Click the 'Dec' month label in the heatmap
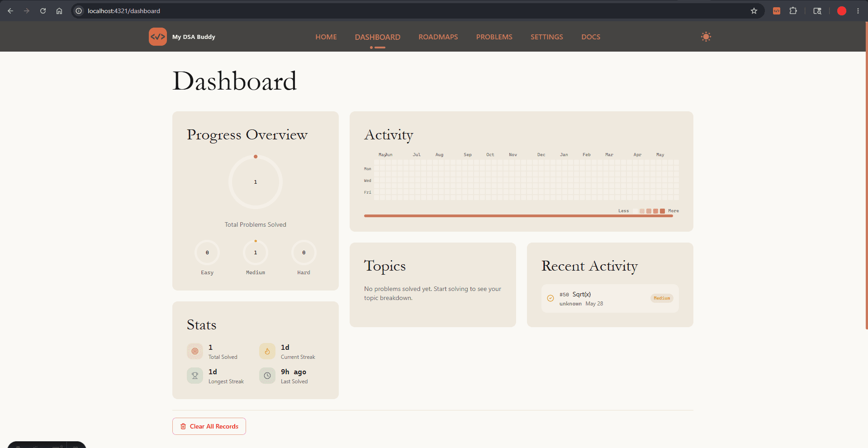Screen dimensions: 868x448 [541, 155]
